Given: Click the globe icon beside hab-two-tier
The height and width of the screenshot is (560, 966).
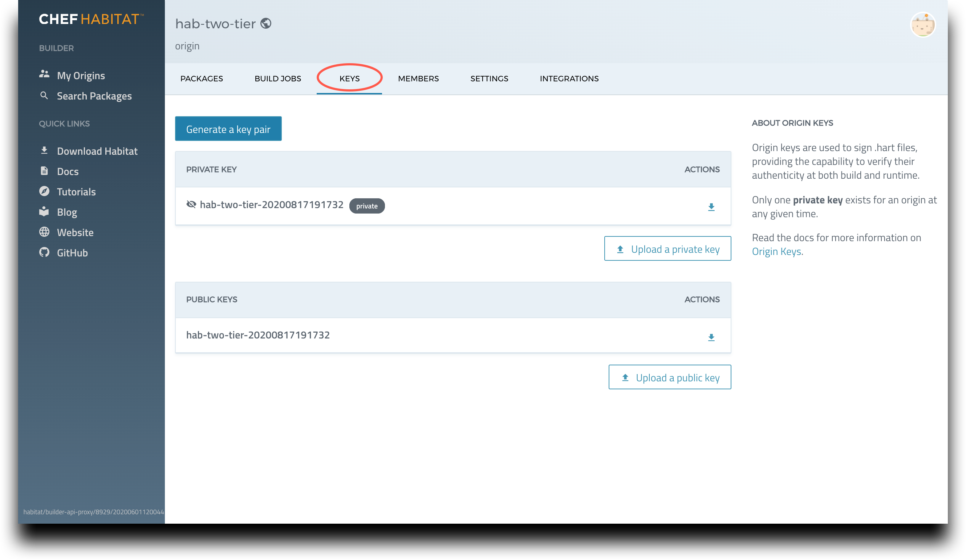Looking at the screenshot, I should (x=267, y=23).
